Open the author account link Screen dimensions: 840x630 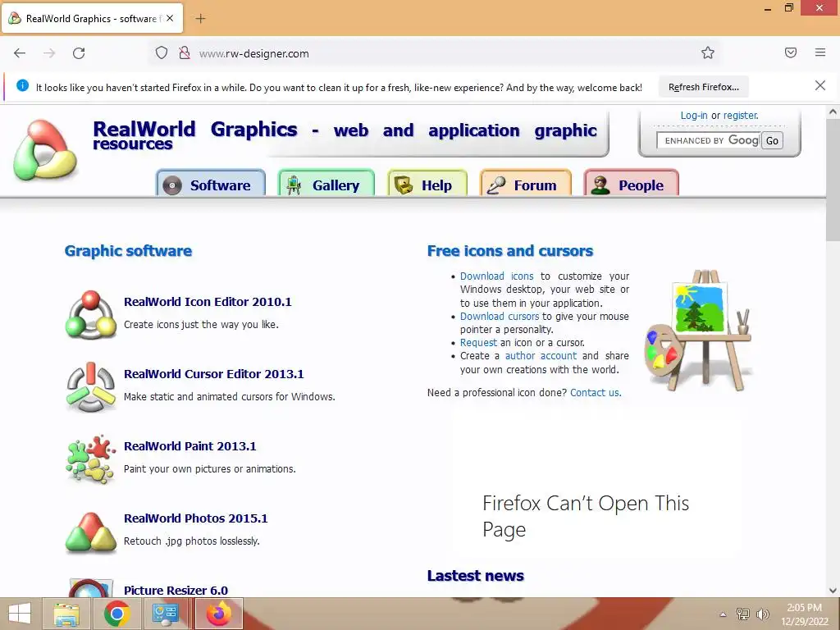[541, 356]
